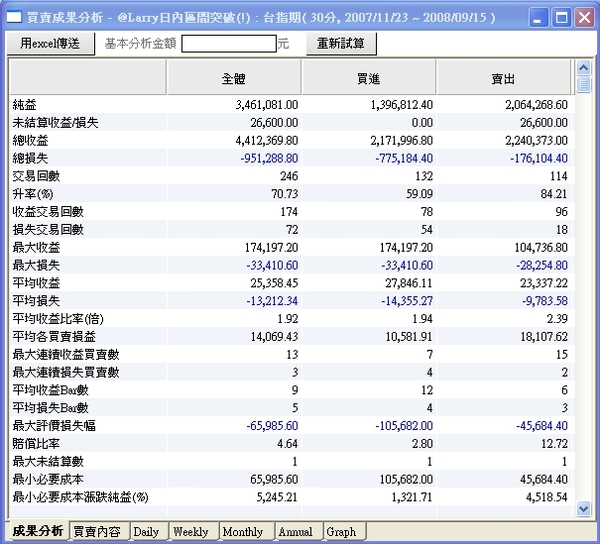Click the window icon in title bar

(x=14, y=17)
